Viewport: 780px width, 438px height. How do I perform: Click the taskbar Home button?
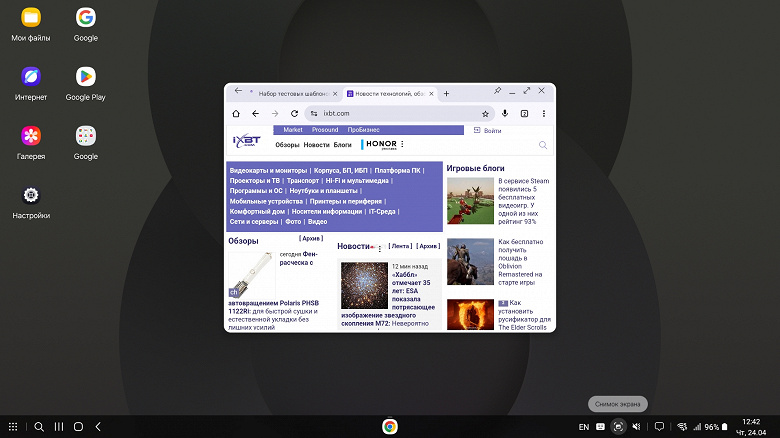pyautogui.click(x=78, y=427)
